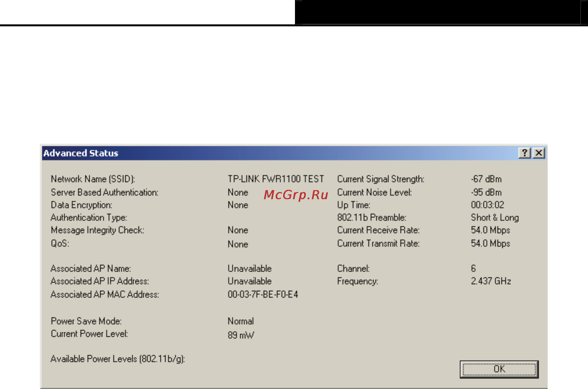588x389 pixels.
Task: Click the Network Name (SSID) label
Action: click(x=93, y=179)
